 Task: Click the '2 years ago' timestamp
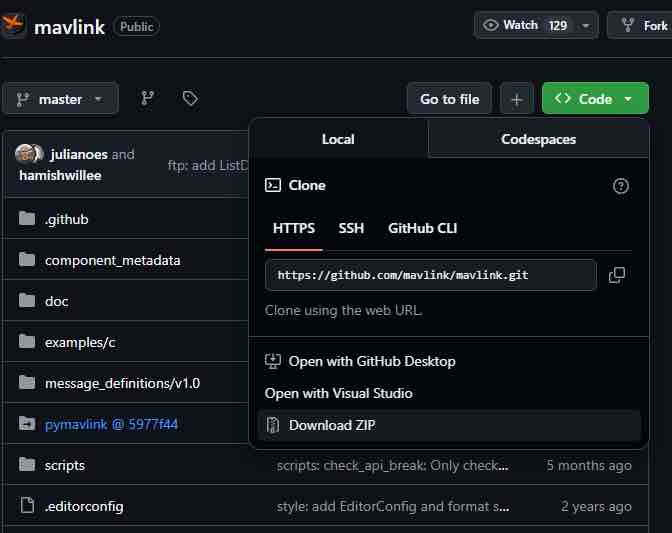tap(596, 506)
